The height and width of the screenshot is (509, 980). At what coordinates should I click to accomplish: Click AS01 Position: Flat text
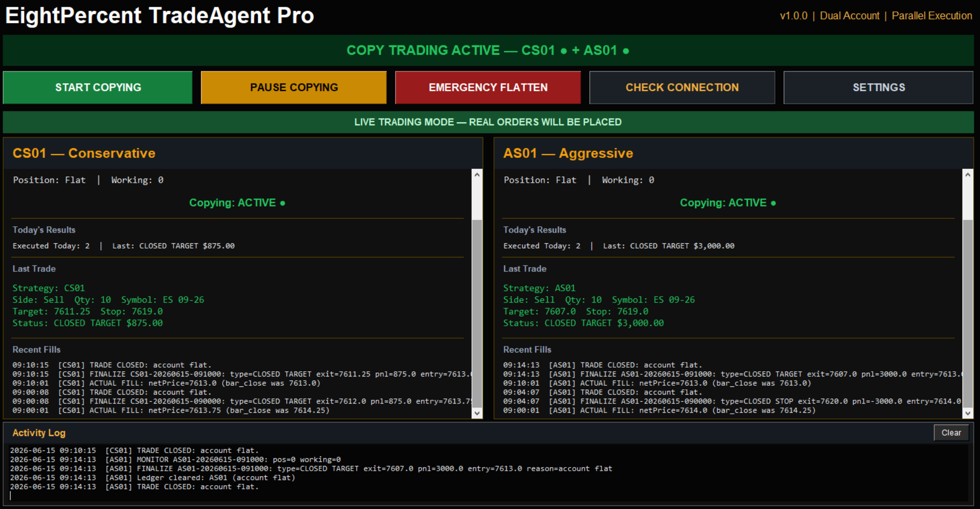[540, 180]
